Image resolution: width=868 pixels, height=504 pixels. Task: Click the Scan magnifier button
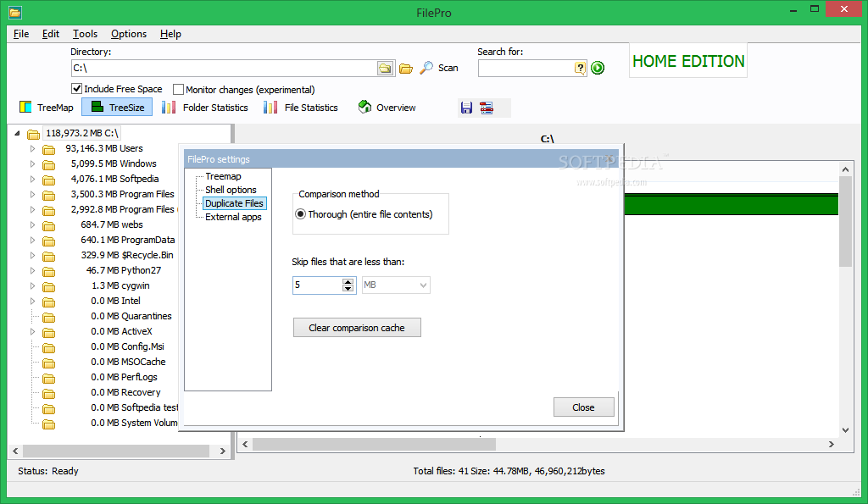pyautogui.click(x=439, y=68)
